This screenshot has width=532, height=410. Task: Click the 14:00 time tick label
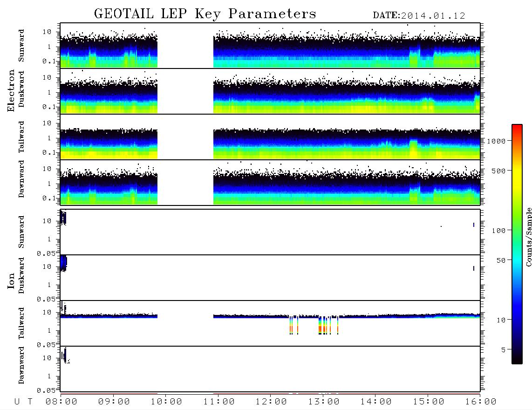pos(376,402)
